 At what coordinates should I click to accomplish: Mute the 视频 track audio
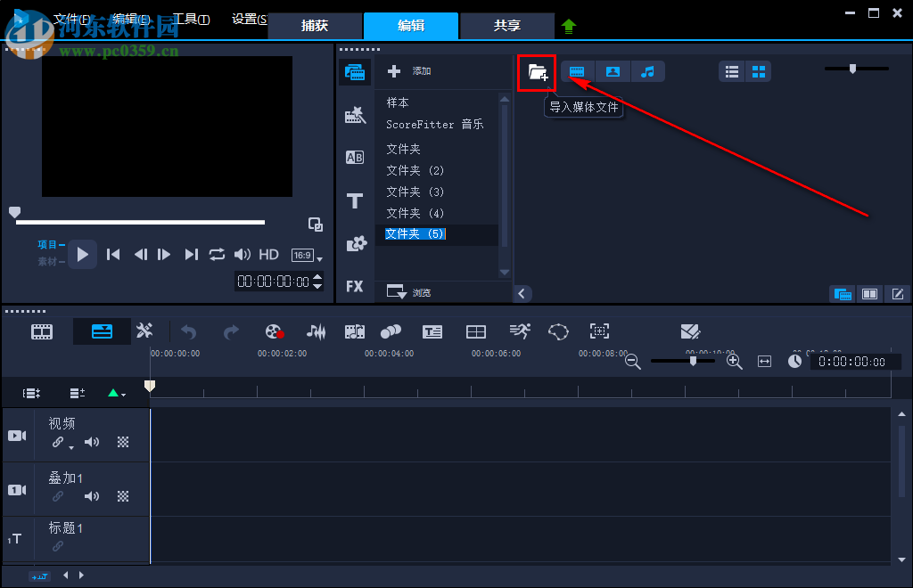[92, 442]
